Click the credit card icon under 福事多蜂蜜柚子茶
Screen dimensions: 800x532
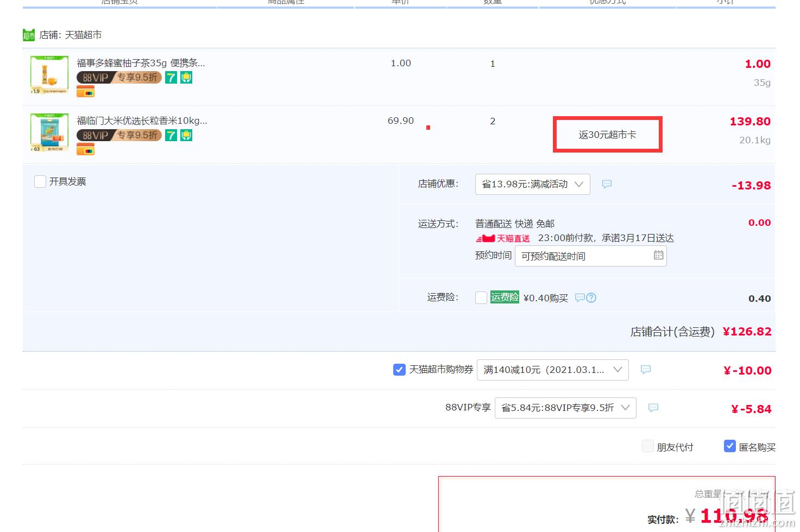click(x=85, y=92)
